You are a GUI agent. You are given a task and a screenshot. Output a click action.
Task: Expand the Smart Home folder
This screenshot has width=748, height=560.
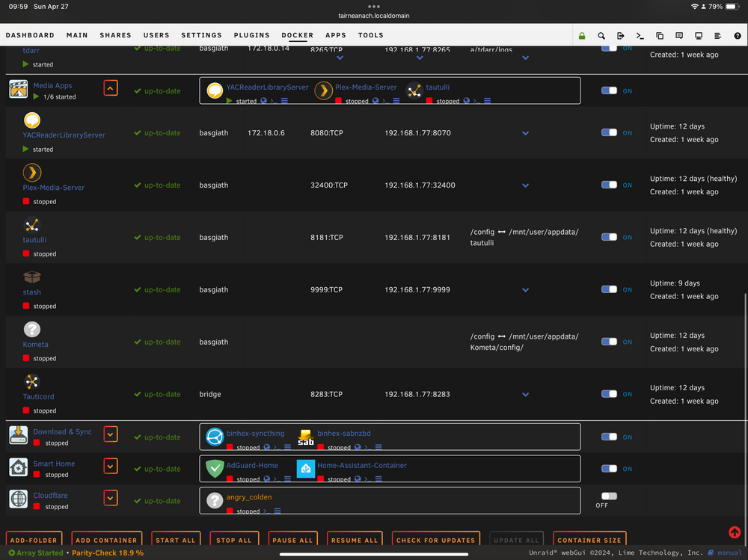(111, 466)
